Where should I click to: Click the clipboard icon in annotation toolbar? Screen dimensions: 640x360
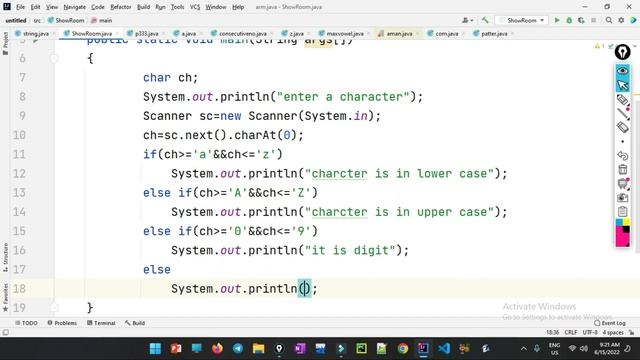(622, 211)
